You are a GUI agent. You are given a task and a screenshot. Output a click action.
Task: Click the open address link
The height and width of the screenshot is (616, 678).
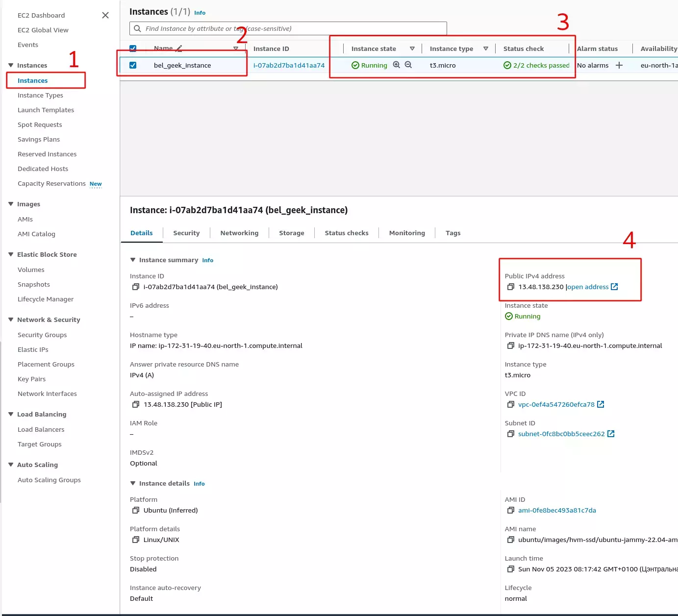click(x=588, y=287)
